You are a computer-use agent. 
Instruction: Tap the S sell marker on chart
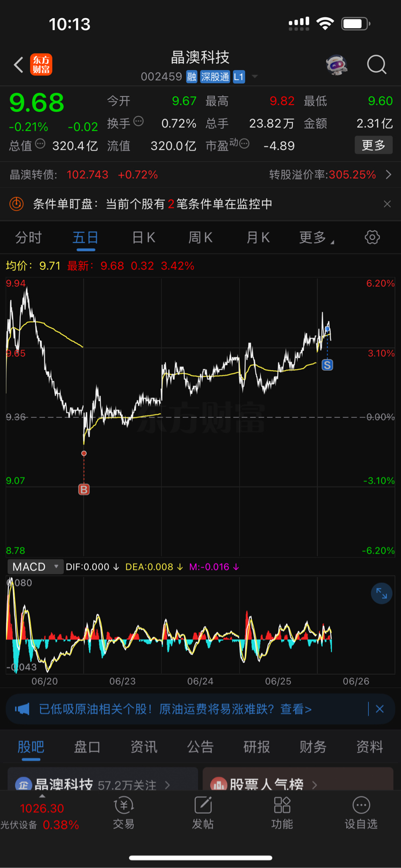[327, 365]
